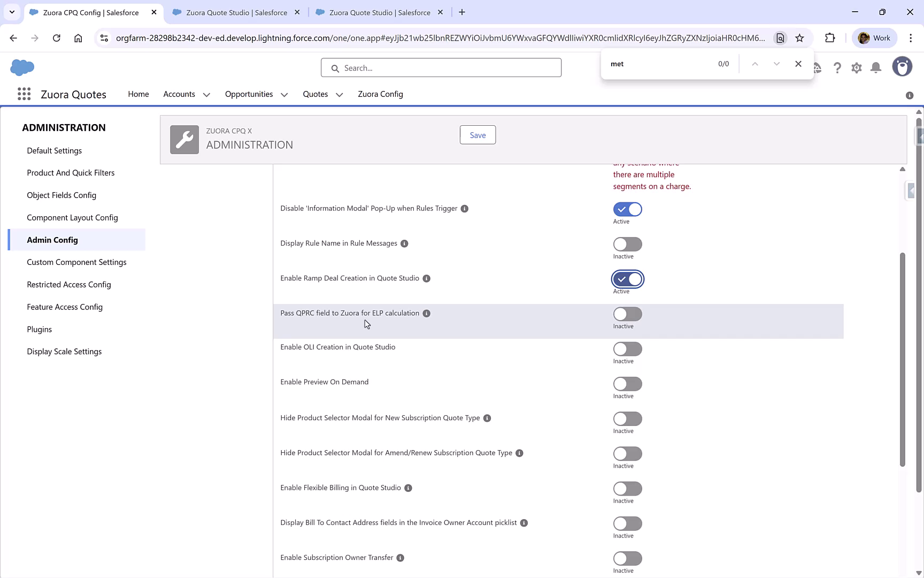
Task: Open the browser extensions puzzle icon
Action: 830,38
